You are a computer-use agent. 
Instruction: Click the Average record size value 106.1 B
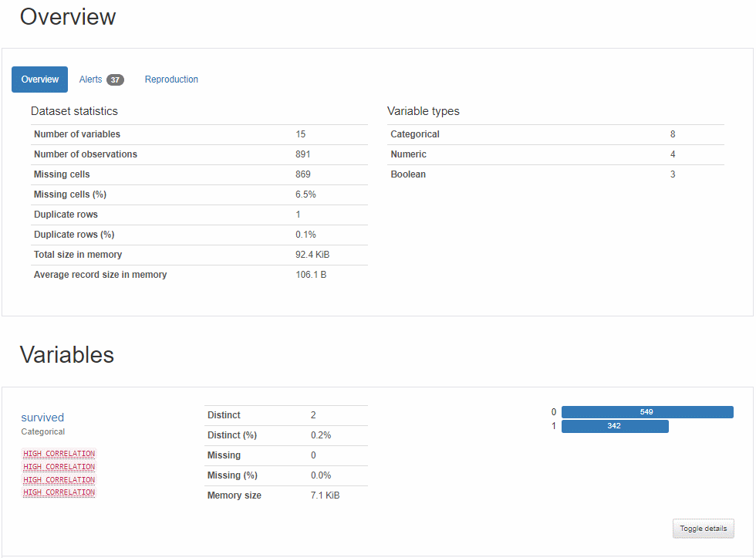pyautogui.click(x=311, y=275)
